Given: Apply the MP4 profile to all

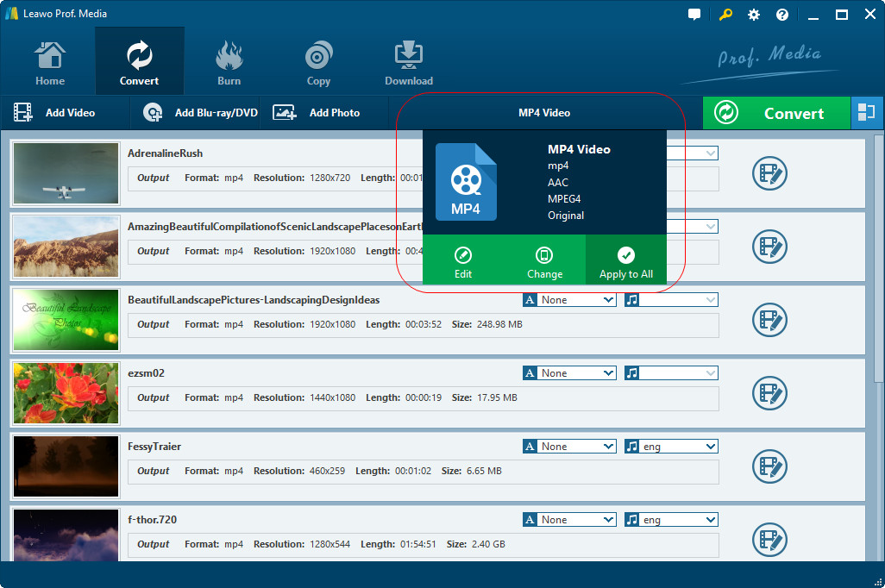Looking at the screenshot, I should click(625, 262).
